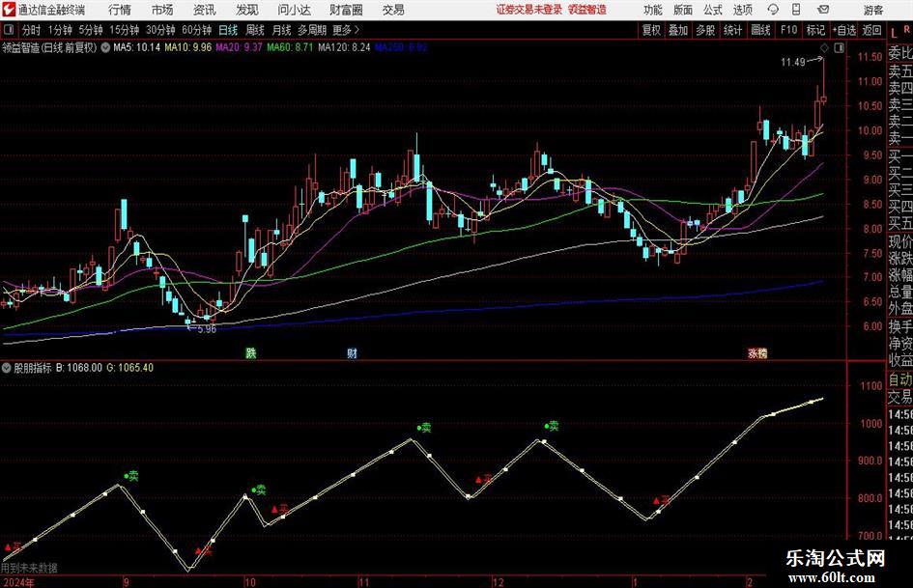
Task: Open the 版面 menu
Action: click(682, 10)
